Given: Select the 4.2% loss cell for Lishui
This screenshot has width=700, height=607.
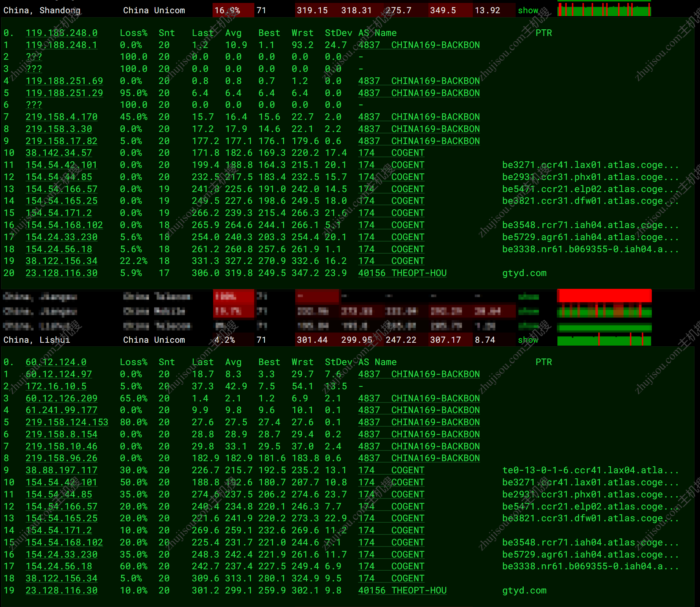Looking at the screenshot, I should (233, 340).
